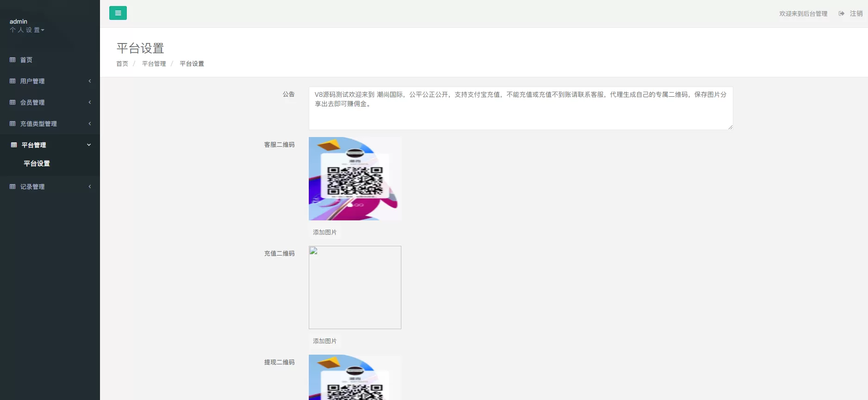Click the textarea resize handle corner
The image size is (868, 400).
pyautogui.click(x=730, y=127)
